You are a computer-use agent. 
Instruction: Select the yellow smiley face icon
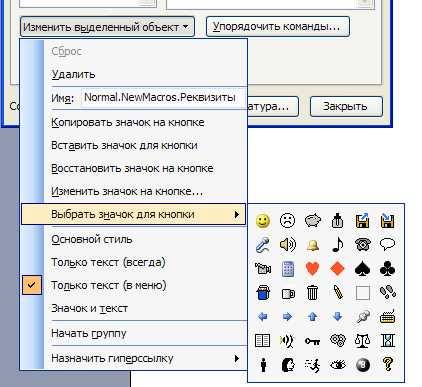[x=263, y=221]
